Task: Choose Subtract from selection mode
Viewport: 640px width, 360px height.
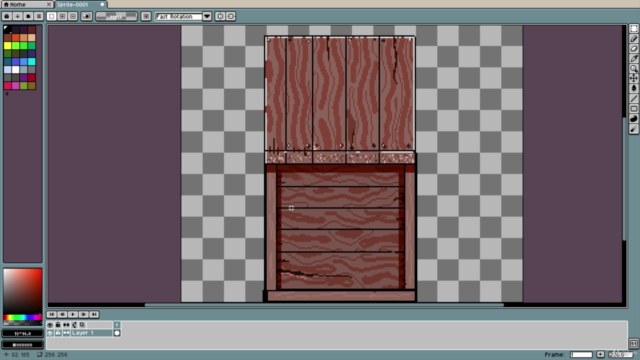Action: pyautogui.click(x=73, y=16)
